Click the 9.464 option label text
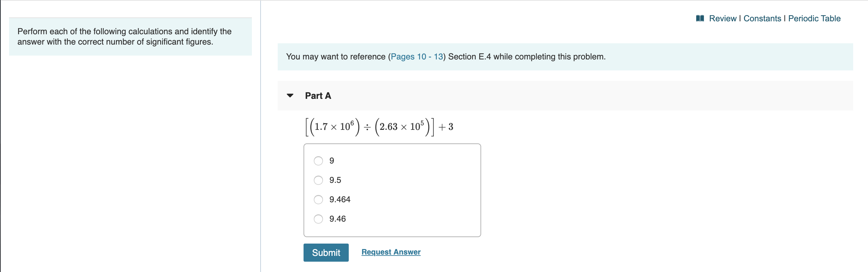The width and height of the screenshot is (868, 272). (x=340, y=200)
